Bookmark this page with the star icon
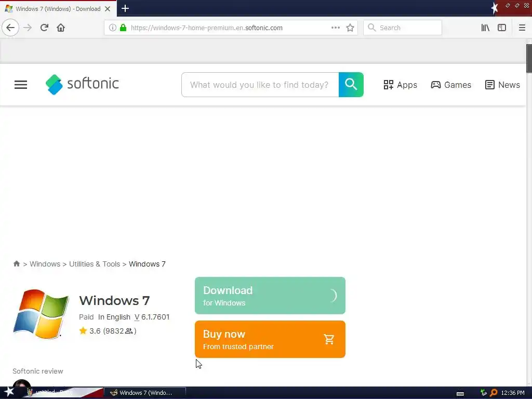 [350, 28]
